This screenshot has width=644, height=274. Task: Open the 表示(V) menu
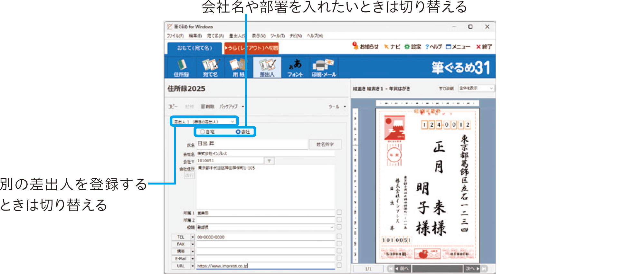click(x=259, y=36)
